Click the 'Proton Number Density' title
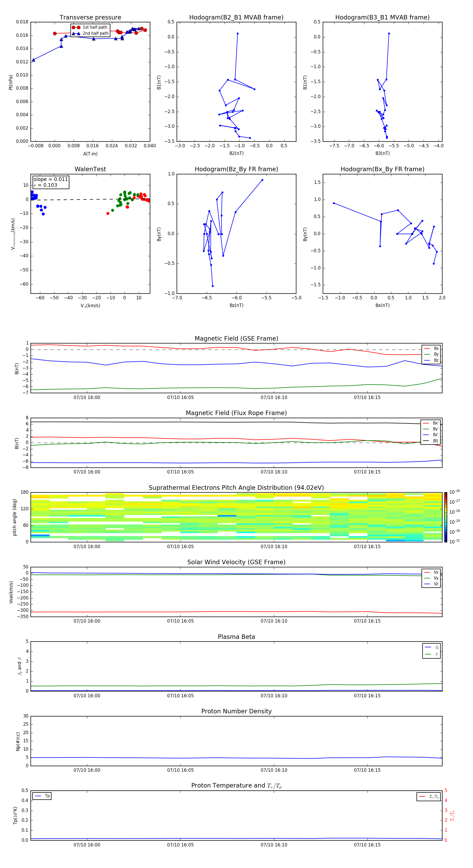The width and height of the screenshot is (473, 868). [236, 711]
